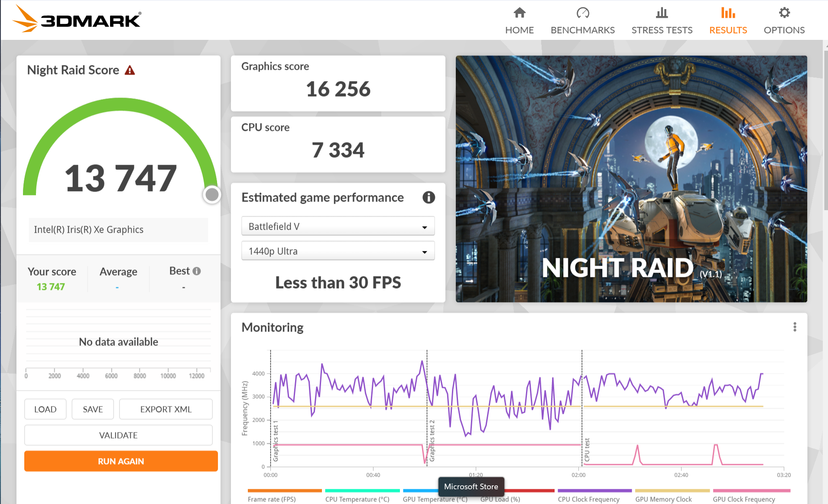Click the Estimated game performance info icon
828x504 pixels.
point(429,198)
